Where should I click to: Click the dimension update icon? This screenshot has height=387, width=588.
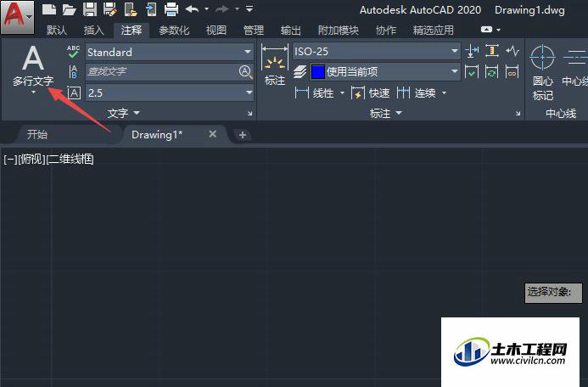pyautogui.click(x=491, y=71)
